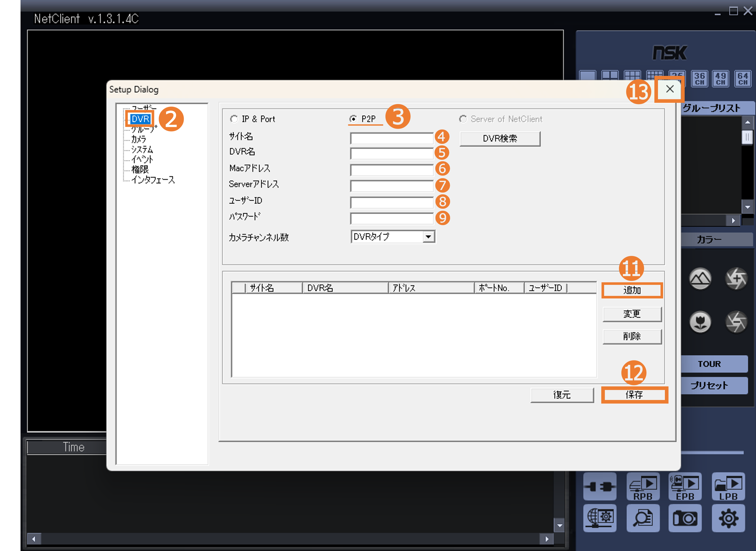This screenshot has height=551, width=756.
Task: Open EPB event playback
Action: tap(685, 486)
